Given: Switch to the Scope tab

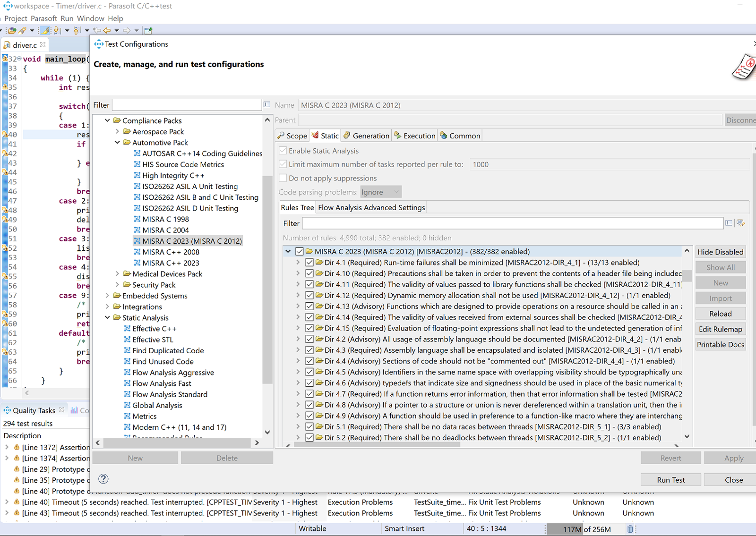Looking at the screenshot, I should tap(292, 136).
